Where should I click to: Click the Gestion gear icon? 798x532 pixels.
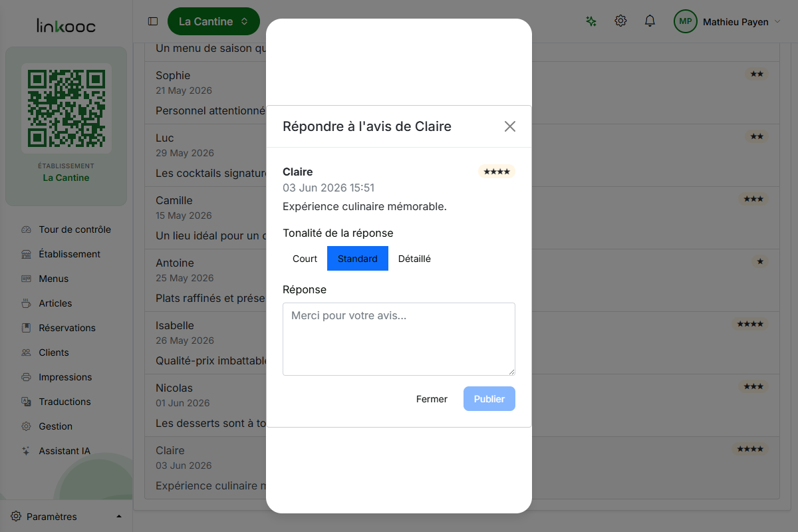click(26, 426)
